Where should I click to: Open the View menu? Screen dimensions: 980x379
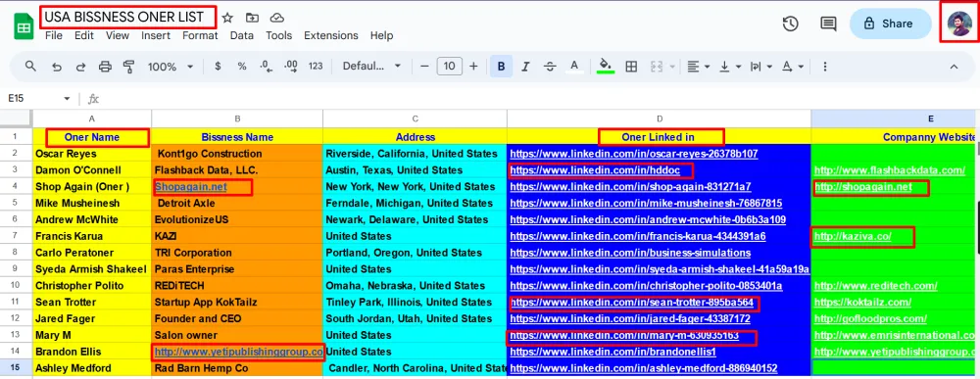(117, 35)
